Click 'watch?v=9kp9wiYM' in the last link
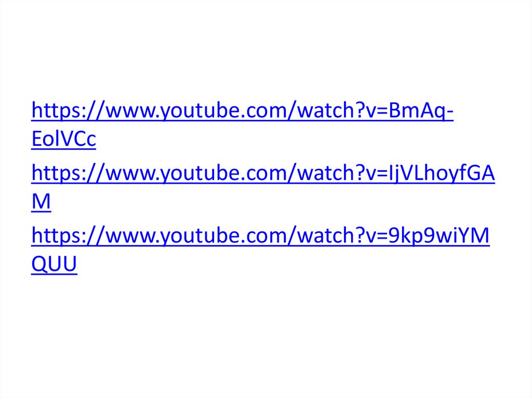This screenshot has height=398, width=532. 394,235
